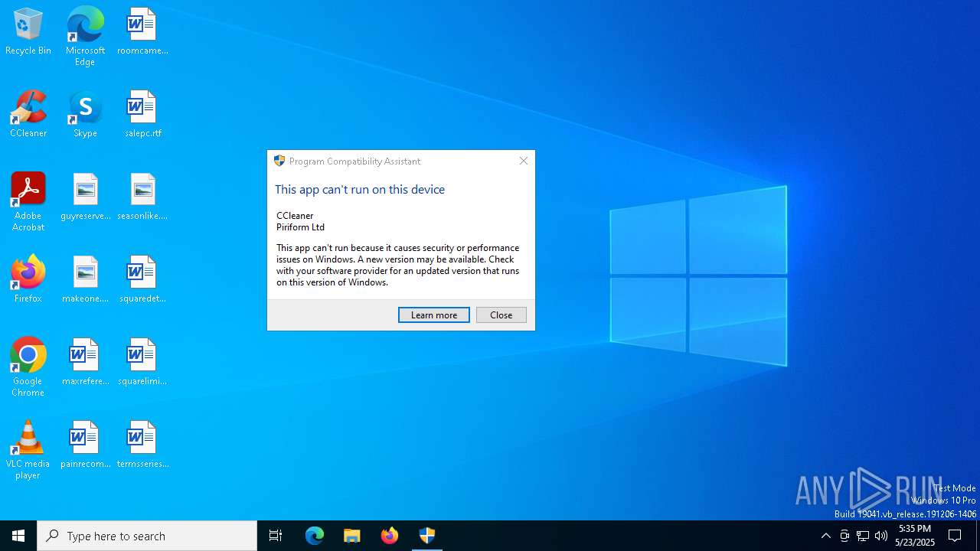Select the roomcame... Word document icon
Image resolution: width=980 pixels, height=551 pixels.
click(142, 32)
